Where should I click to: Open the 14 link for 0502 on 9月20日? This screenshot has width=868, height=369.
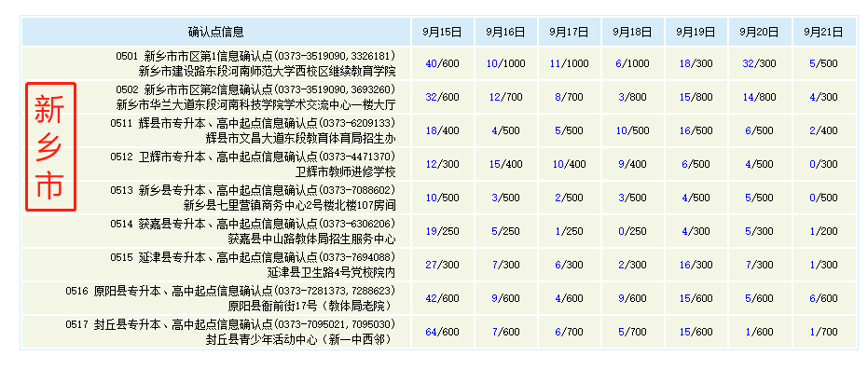749,97
